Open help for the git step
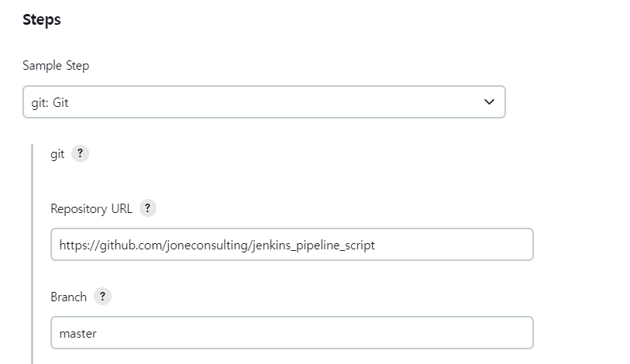 [80, 153]
